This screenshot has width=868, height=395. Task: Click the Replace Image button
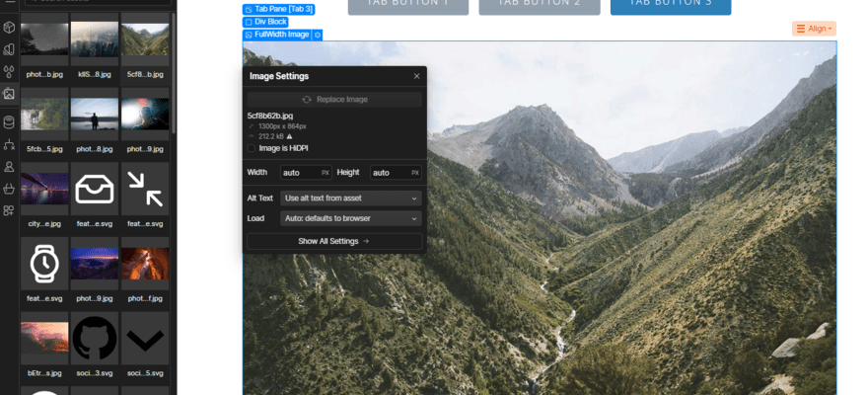tap(335, 100)
